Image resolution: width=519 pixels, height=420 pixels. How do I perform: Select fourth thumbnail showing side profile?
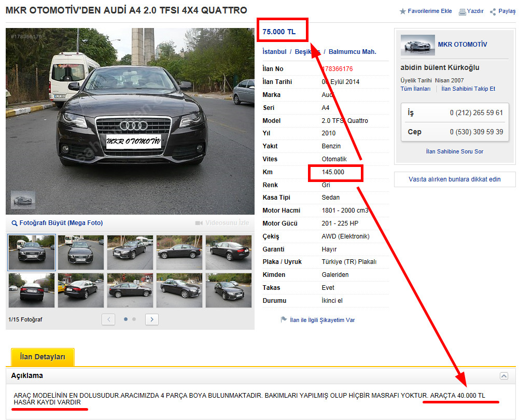coord(179,253)
